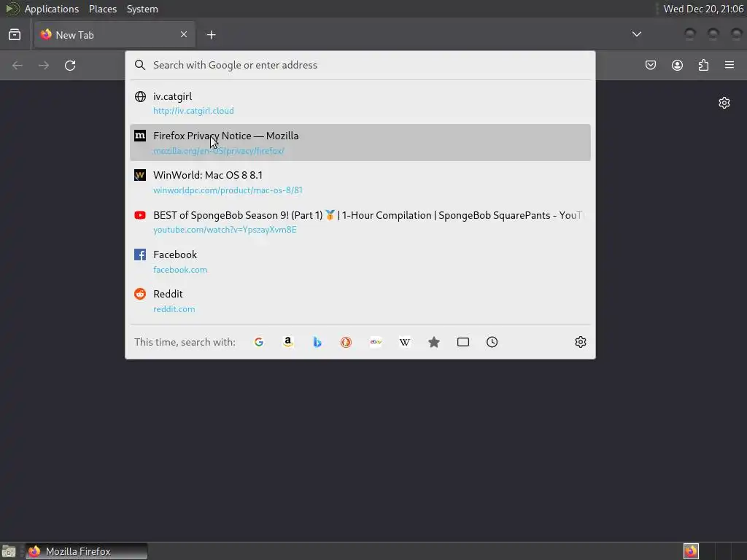Search this time with Wikipedia icon
The height and width of the screenshot is (560, 747).
pyautogui.click(x=405, y=342)
